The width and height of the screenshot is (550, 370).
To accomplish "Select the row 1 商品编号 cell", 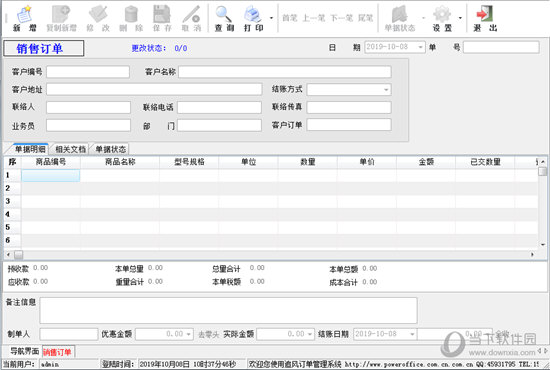I will [51, 175].
